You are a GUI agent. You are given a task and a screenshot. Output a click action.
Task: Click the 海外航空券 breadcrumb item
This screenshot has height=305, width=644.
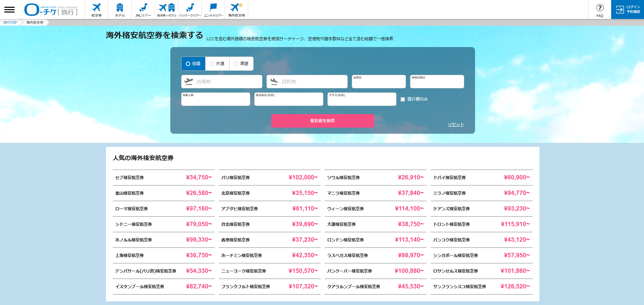tap(35, 22)
